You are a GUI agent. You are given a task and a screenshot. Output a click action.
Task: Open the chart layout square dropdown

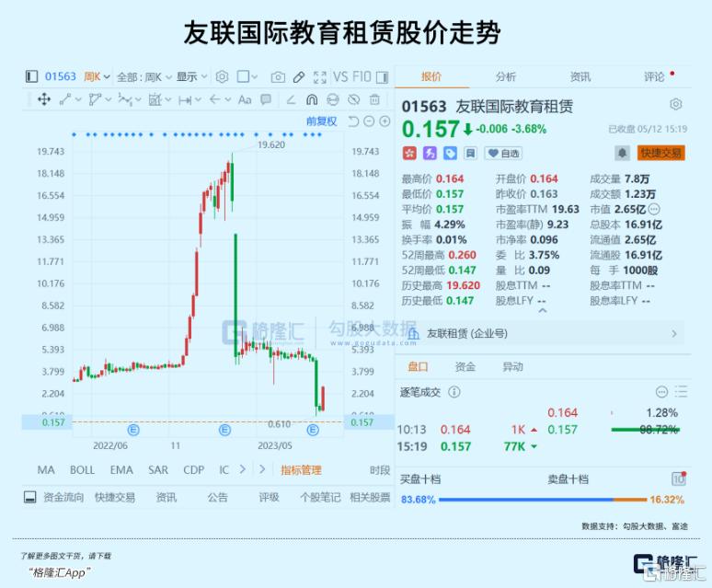[x=247, y=76]
